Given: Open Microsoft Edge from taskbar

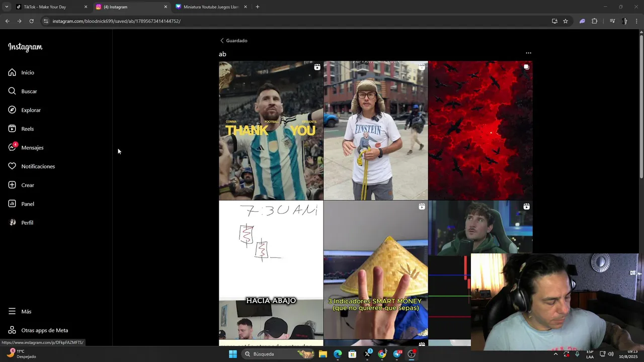Looking at the screenshot, I should tap(338, 354).
